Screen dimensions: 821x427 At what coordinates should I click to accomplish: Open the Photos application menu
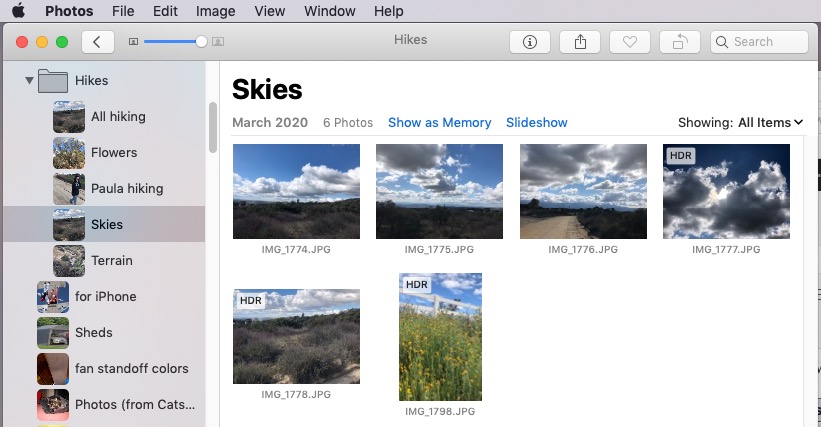[x=69, y=11]
